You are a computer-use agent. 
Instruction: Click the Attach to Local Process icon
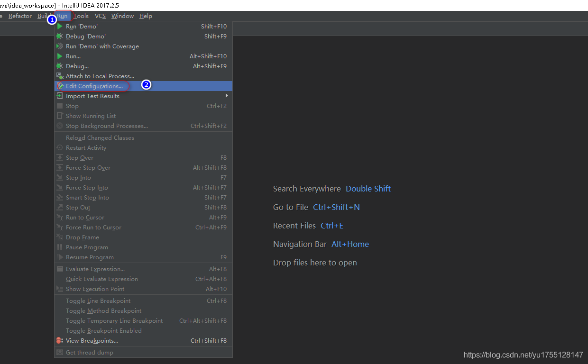click(x=60, y=76)
